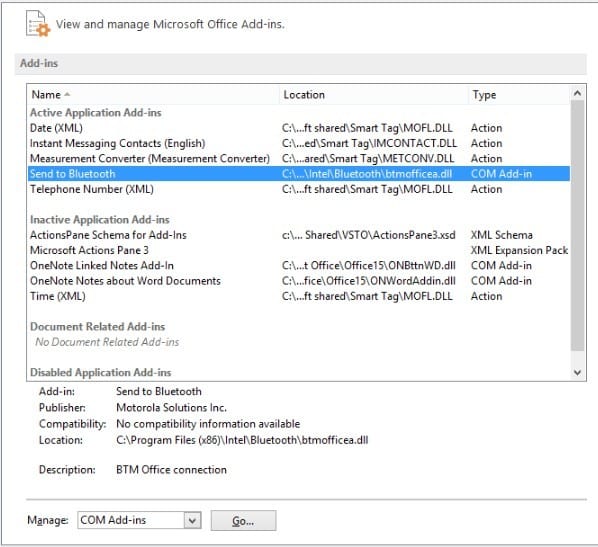The width and height of the screenshot is (598, 547).
Task: Click the scroll up arrow of add-ins list
Action: point(577,93)
